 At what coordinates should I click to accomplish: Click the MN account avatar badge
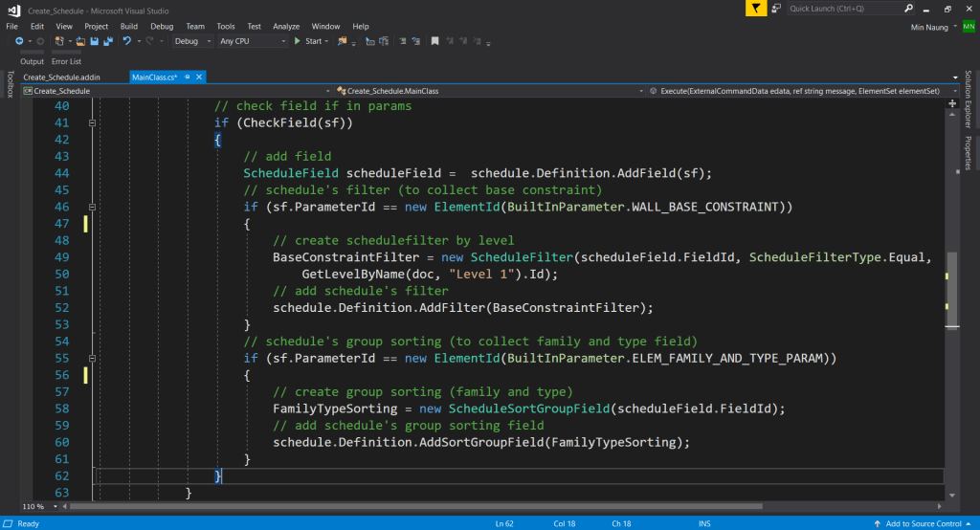coord(969,27)
